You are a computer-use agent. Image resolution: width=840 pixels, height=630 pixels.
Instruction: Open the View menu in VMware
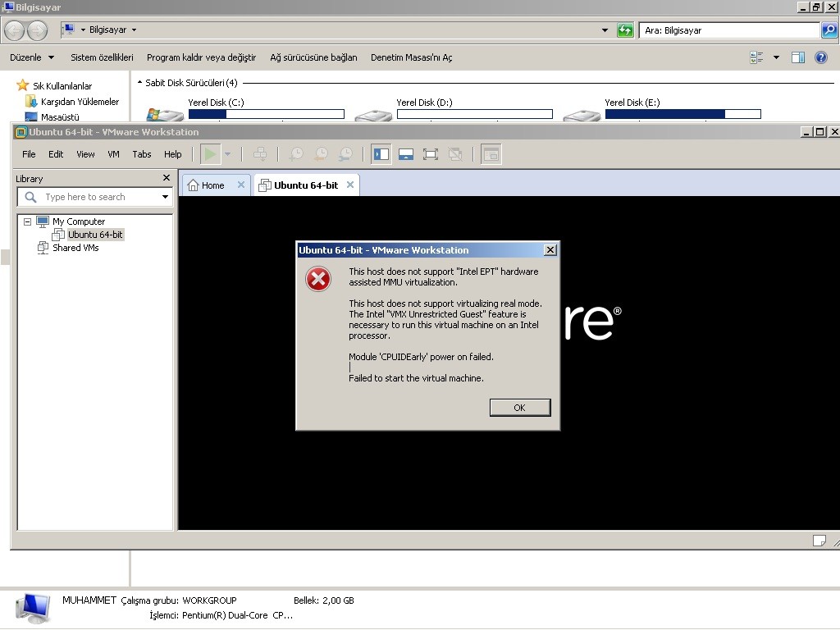pos(85,154)
